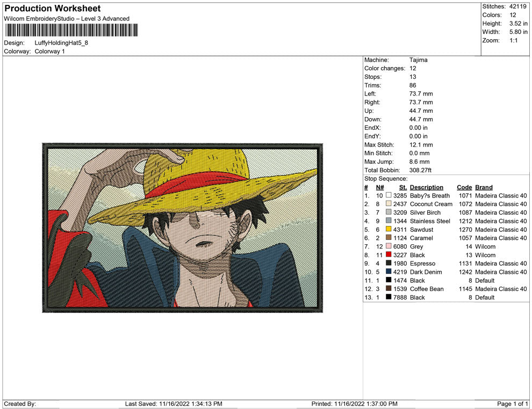Click the Height value '3.52 in'
The width and height of the screenshot is (532, 409).
point(519,24)
